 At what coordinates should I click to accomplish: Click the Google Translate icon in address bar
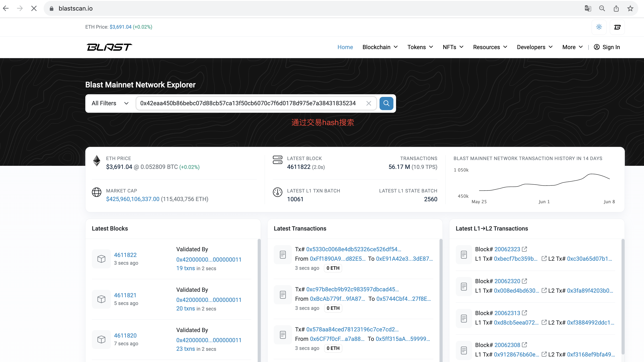(x=588, y=9)
